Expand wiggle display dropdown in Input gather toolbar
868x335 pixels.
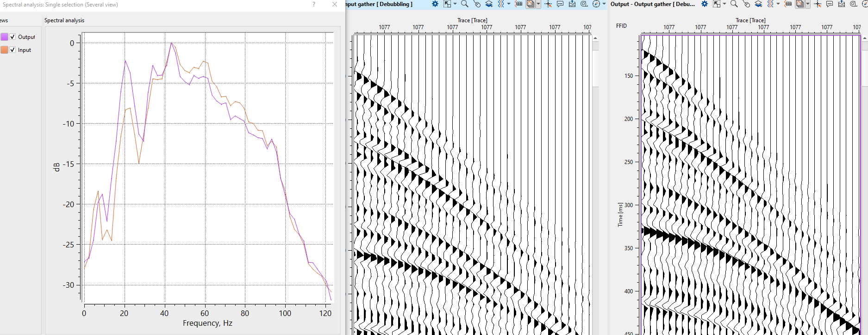tap(509, 4)
